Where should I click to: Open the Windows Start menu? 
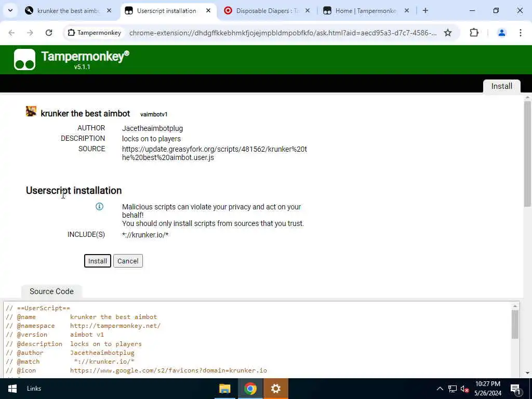[12, 389]
